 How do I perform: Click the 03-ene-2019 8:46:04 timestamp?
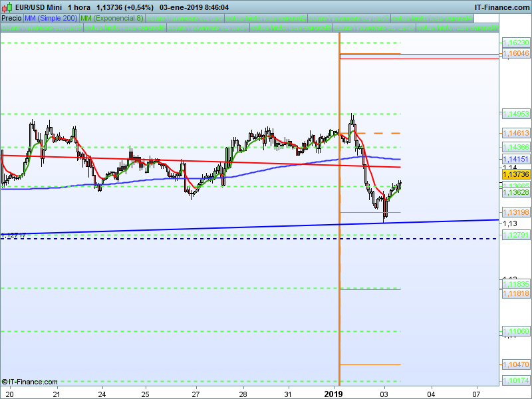click(194, 7)
